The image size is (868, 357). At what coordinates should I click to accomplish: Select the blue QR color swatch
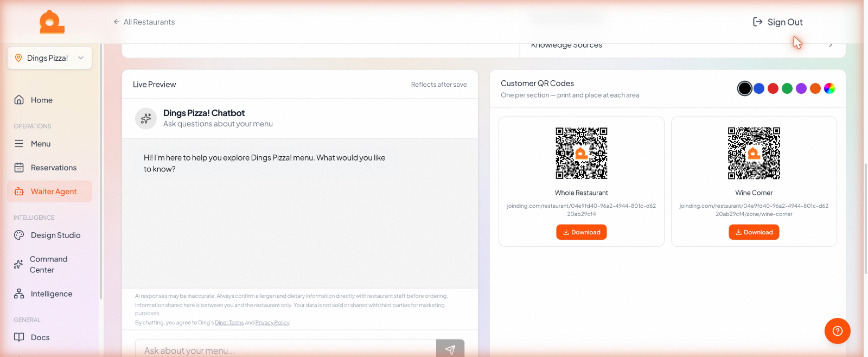click(x=759, y=88)
